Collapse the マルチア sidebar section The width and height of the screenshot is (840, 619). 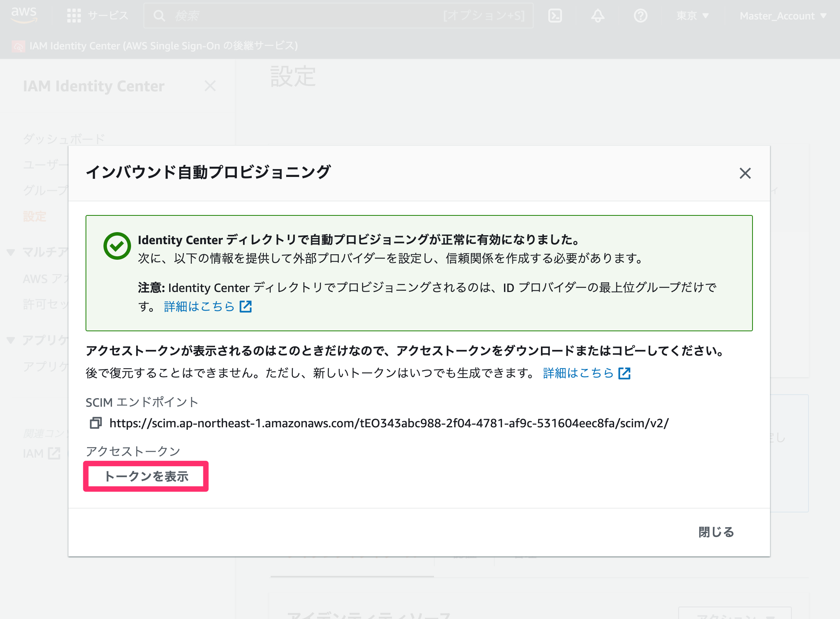(x=11, y=252)
